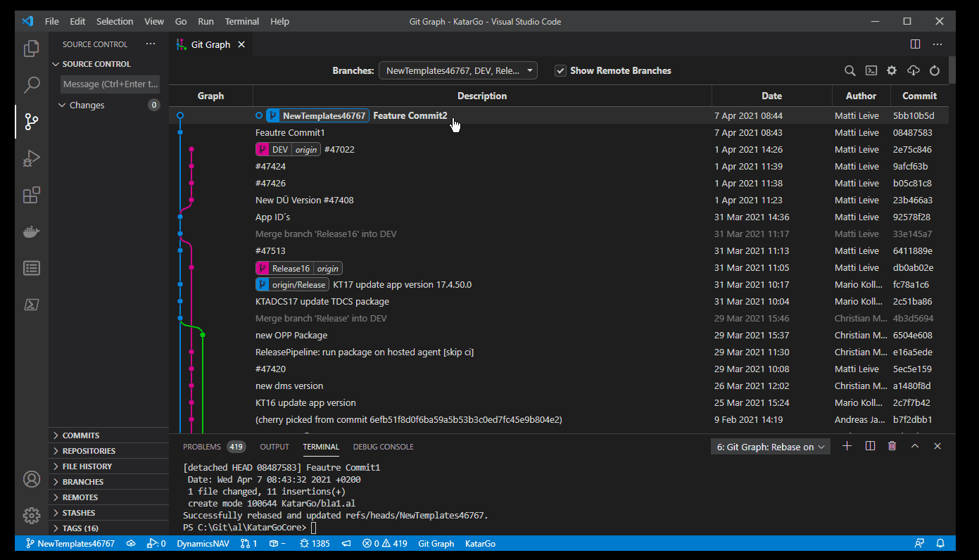The width and height of the screenshot is (979, 560).
Task: Open the Docker view in activity bar
Action: coord(32,231)
